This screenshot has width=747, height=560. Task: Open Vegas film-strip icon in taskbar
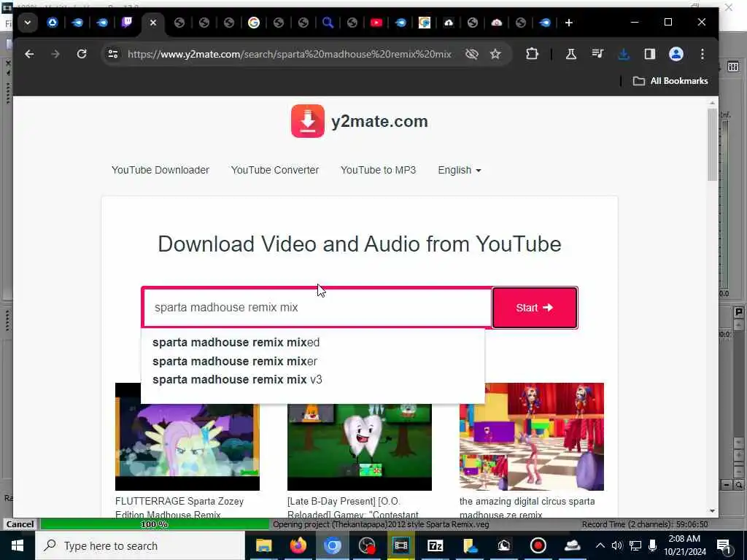tap(401, 545)
